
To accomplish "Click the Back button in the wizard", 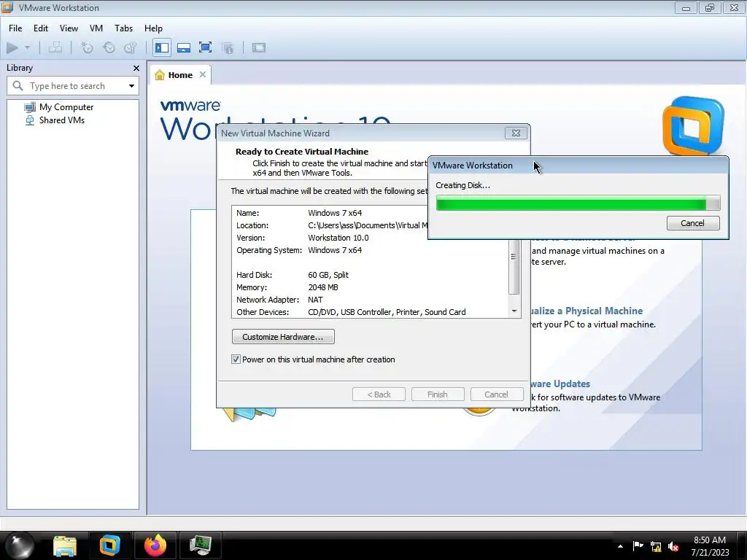I will [379, 394].
